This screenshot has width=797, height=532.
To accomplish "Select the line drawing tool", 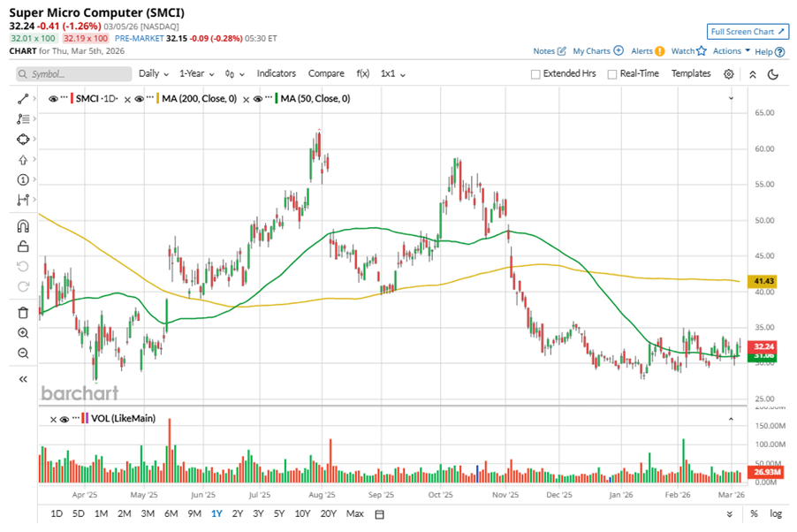I will coord(23,99).
